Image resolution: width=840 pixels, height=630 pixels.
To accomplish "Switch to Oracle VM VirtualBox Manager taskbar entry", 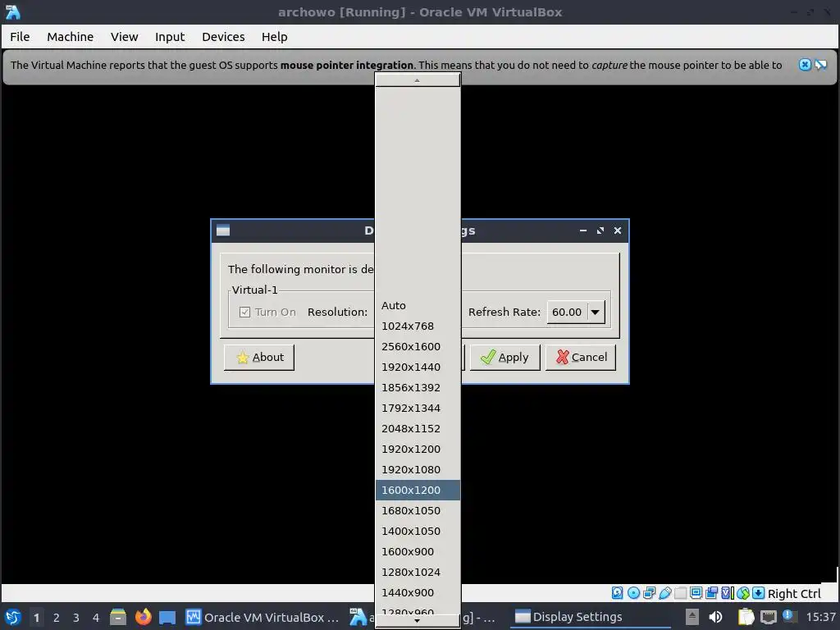I will click(262, 617).
